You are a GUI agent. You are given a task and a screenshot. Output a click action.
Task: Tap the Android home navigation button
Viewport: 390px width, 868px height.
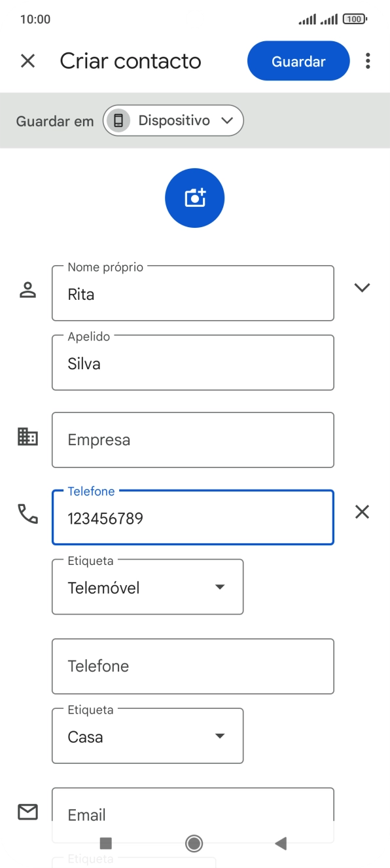click(x=194, y=843)
